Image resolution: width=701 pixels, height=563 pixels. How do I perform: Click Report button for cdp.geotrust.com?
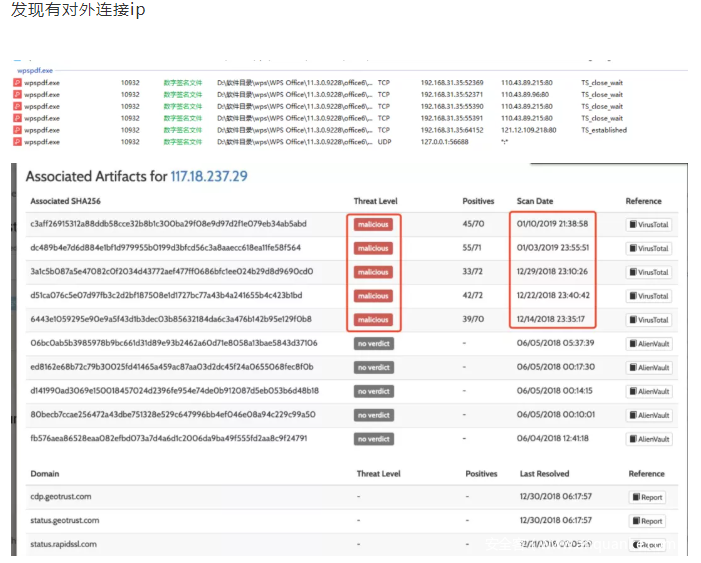coord(647,497)
